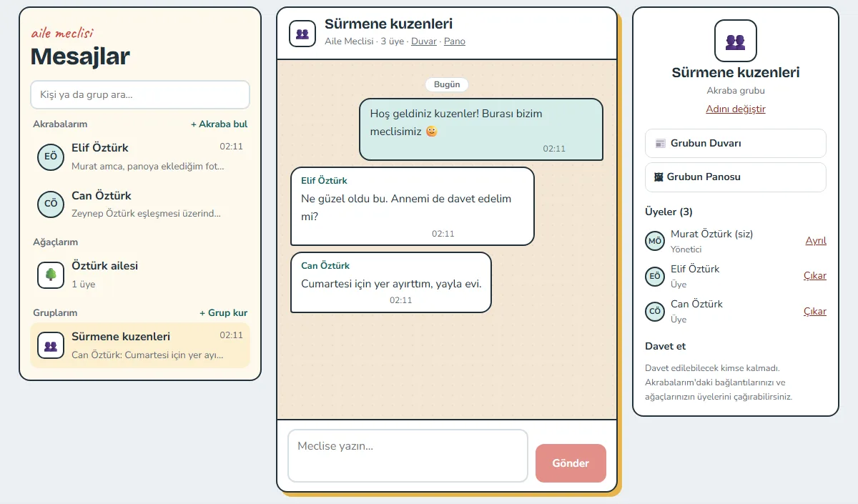The image size is (858, 504).
Task: Click the 'Hoş geldiniz kuzenler!' message bubble
Action: [x=481, y=129]
